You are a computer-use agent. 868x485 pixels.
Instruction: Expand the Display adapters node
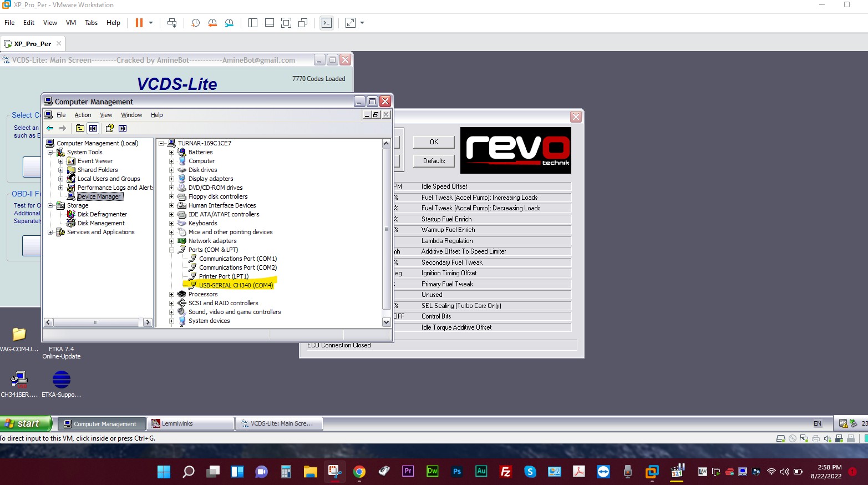click(172, 179)
